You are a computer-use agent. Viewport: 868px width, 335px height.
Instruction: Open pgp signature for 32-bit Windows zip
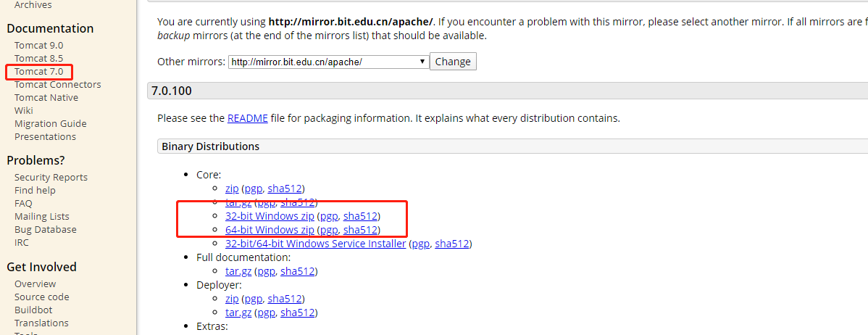(329, 216)
